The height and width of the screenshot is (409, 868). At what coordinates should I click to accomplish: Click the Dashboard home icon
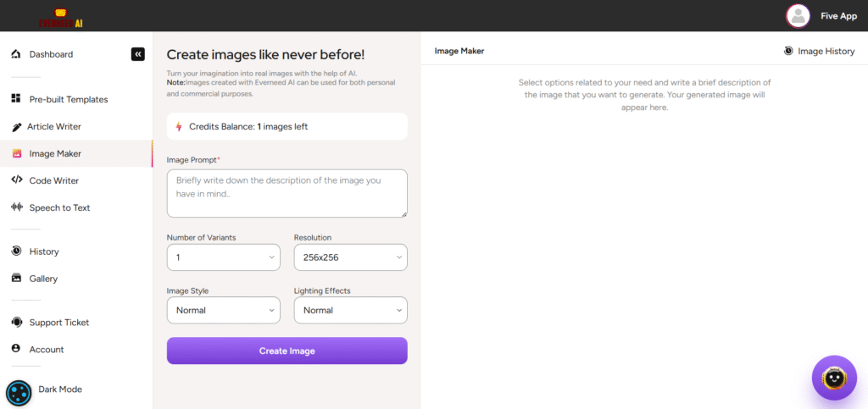[x=16, y=54]
